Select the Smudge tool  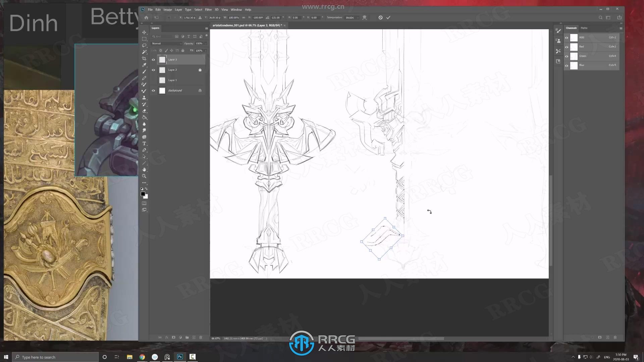coord(144,130)
